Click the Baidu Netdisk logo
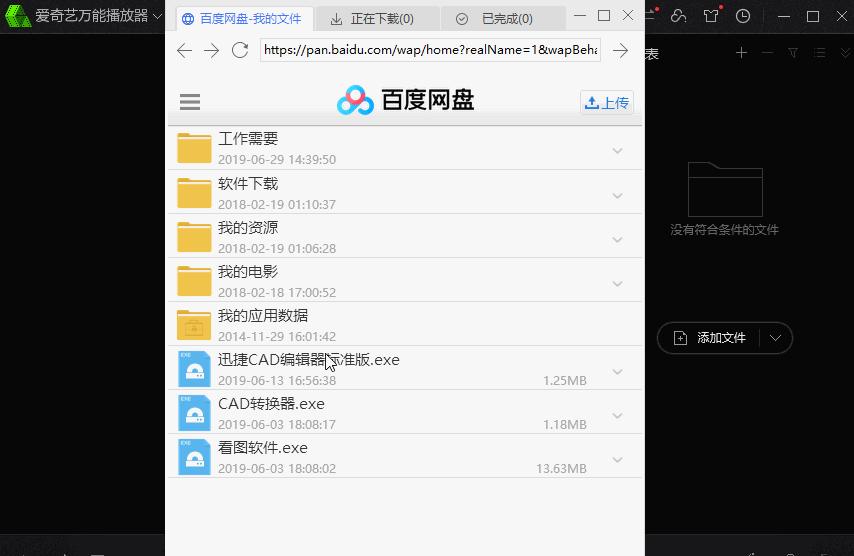Viewport: 854px width, 556px height. pyautogui.click(x=405, y=100)
